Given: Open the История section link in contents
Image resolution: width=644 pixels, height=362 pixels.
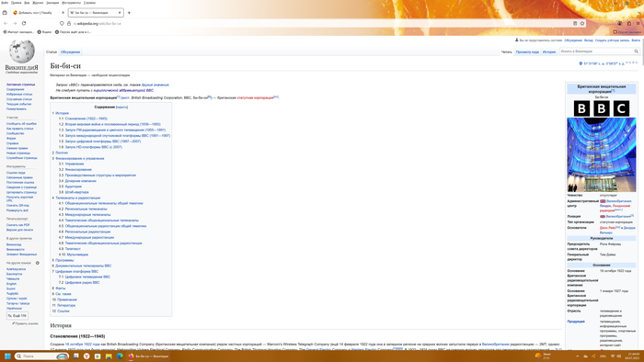Looking at the screenshot, I should [x=62, y=113].
